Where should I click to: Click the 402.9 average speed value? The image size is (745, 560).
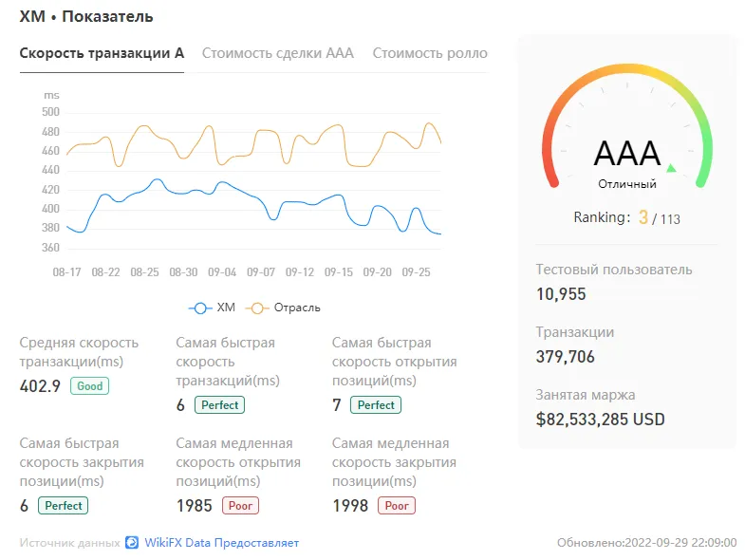tap(40, 386)
